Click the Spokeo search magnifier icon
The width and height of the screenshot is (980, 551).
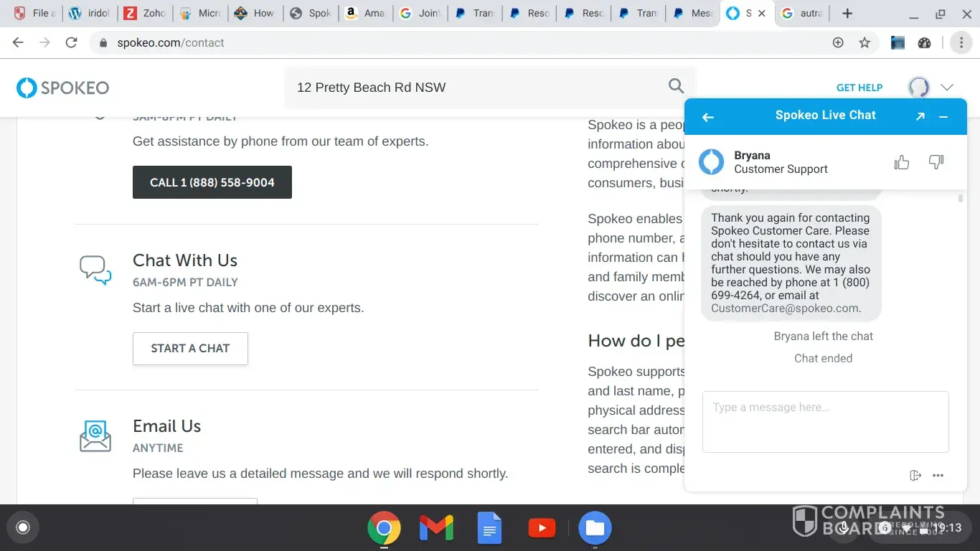pos(676,87)
